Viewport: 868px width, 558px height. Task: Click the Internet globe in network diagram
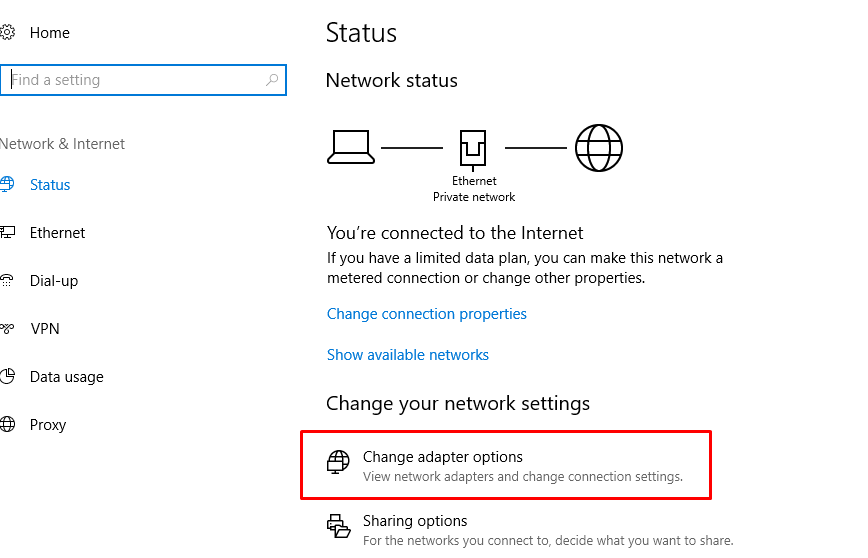pos(598,149)
